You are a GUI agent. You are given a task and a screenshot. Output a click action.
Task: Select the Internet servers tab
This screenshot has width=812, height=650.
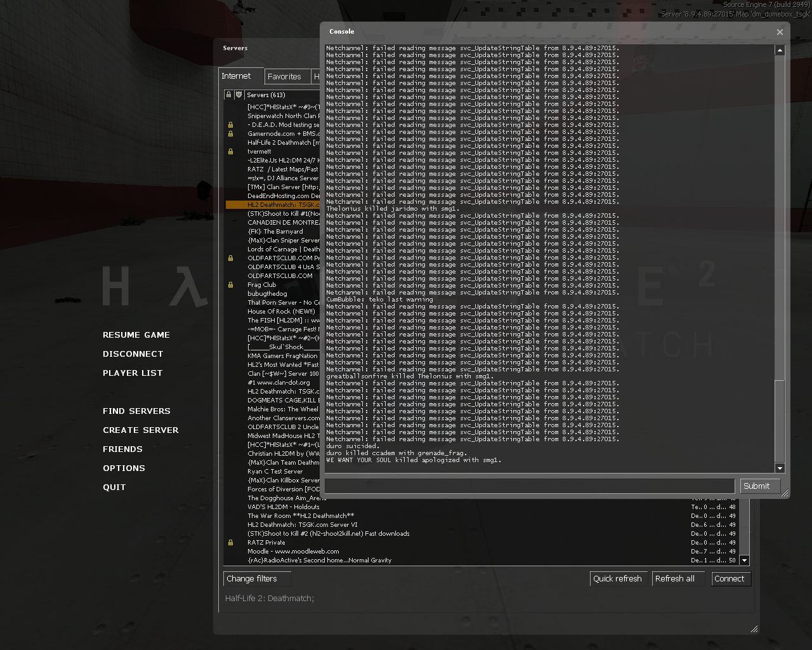[237, 76]
